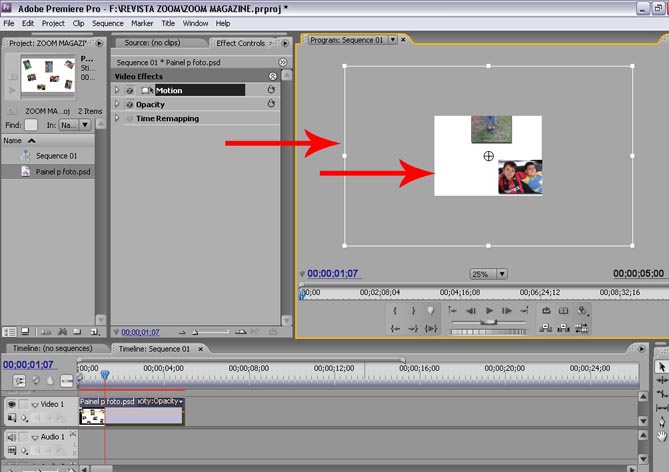Click the Safe Margins button
Screen dimensions: 669x472
click(x=564, y=311)
